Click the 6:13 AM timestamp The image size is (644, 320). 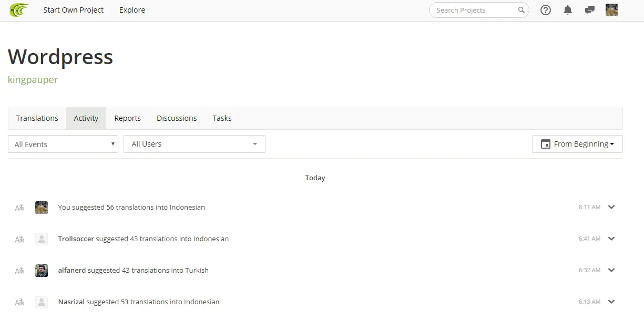coord(589,302)
